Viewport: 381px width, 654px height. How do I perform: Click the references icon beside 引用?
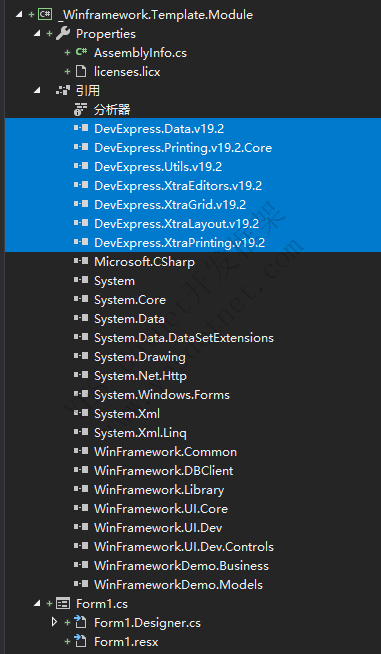coord(63,91)
